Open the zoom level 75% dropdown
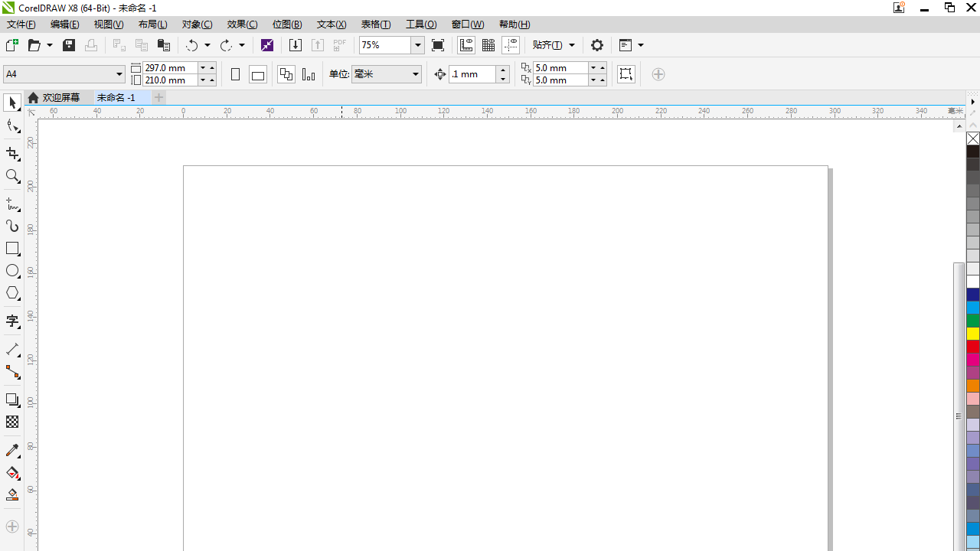980x551 pixels. point(418,45)
